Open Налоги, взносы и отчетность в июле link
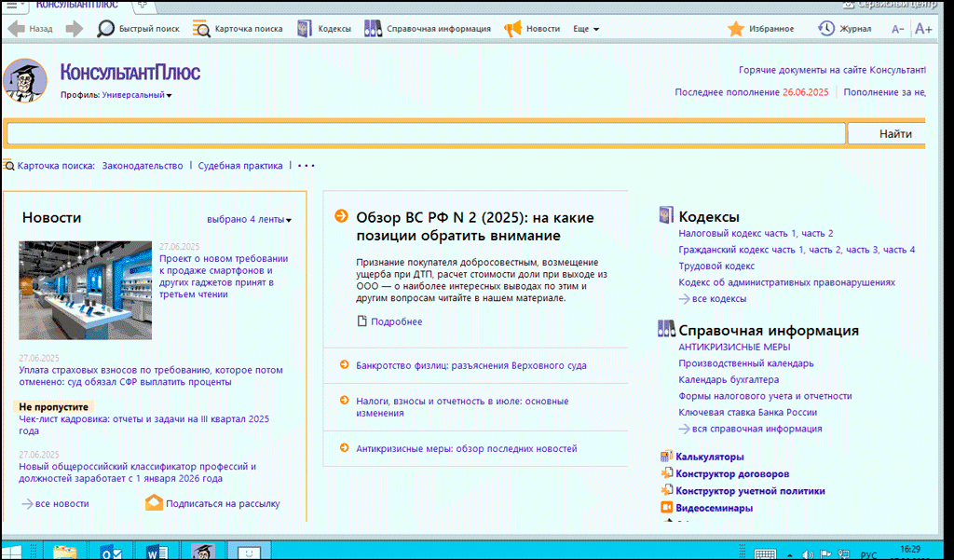Screen dimensions: 954x560 (462, 407)
